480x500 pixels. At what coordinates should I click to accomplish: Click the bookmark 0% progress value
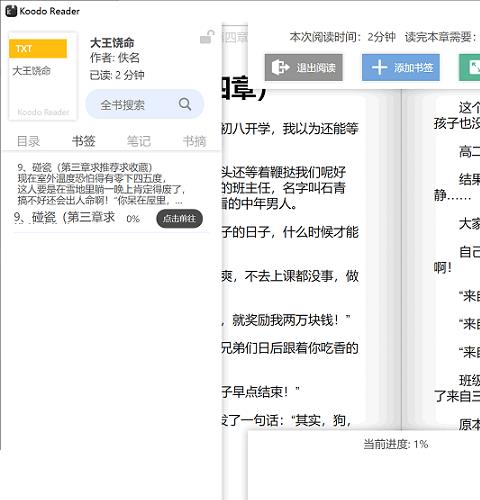(133, 219)
